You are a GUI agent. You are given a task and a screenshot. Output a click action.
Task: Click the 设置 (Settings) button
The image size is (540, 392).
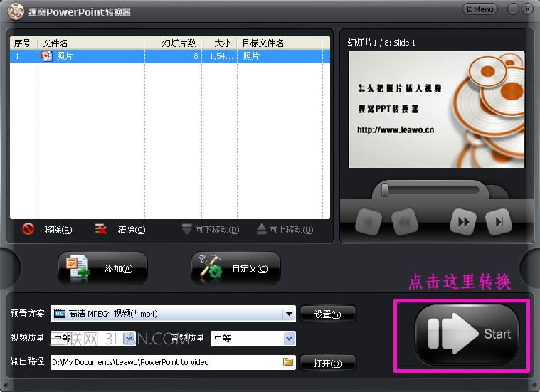pyautogui.click(x=327, y=314)
